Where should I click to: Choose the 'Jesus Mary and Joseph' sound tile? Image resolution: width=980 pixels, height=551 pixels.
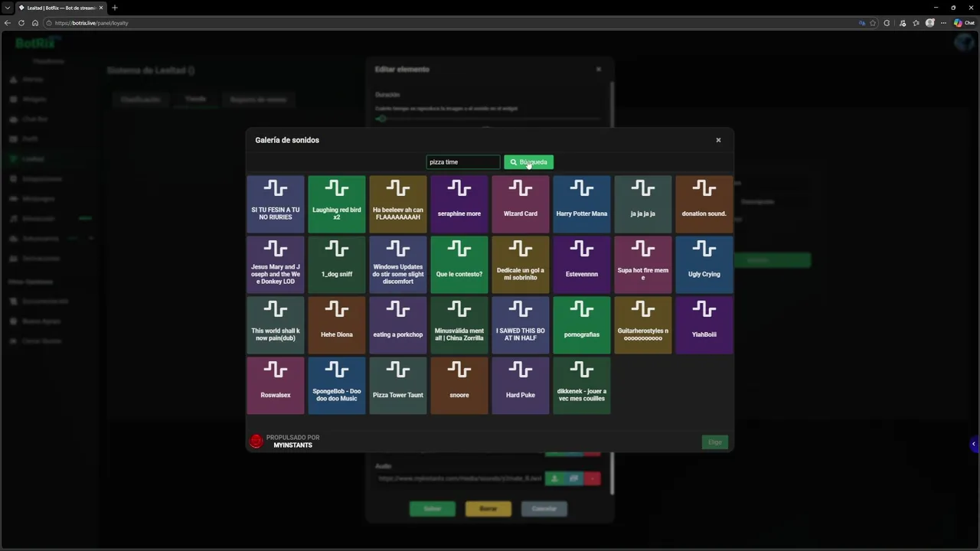276,264
